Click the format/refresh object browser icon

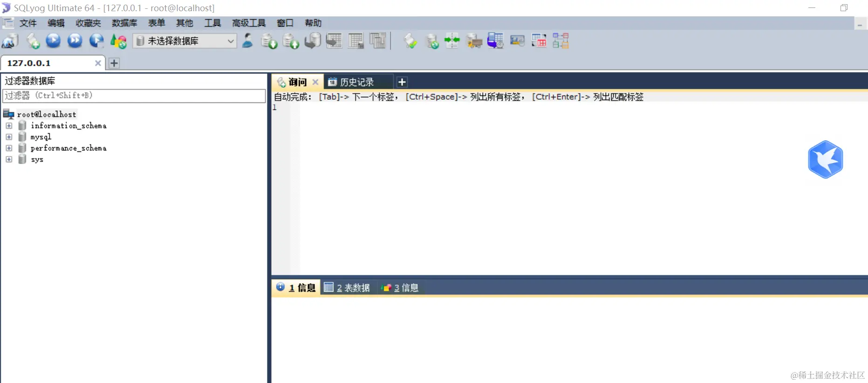pyautogui.click(x=118, y=41)
